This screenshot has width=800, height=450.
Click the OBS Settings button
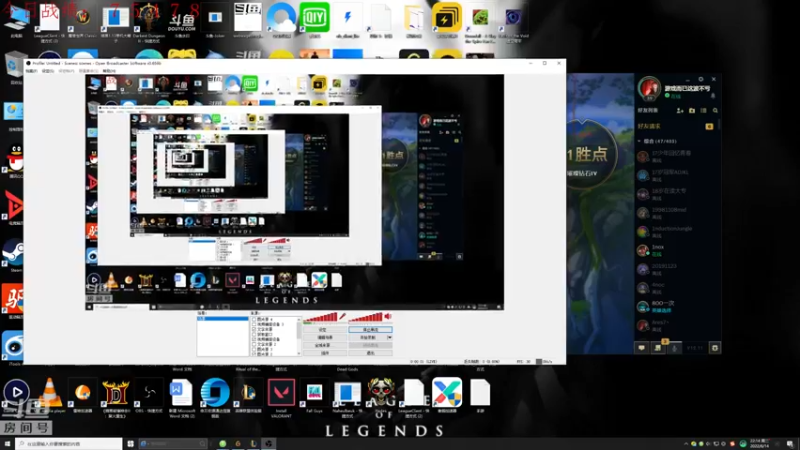tap(325, 330)
